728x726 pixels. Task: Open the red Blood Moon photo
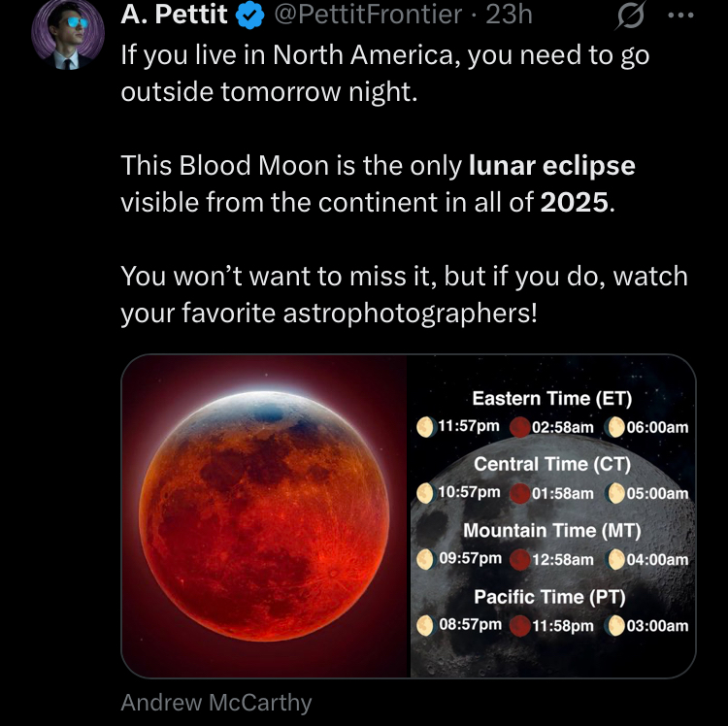tap(265, 515)
